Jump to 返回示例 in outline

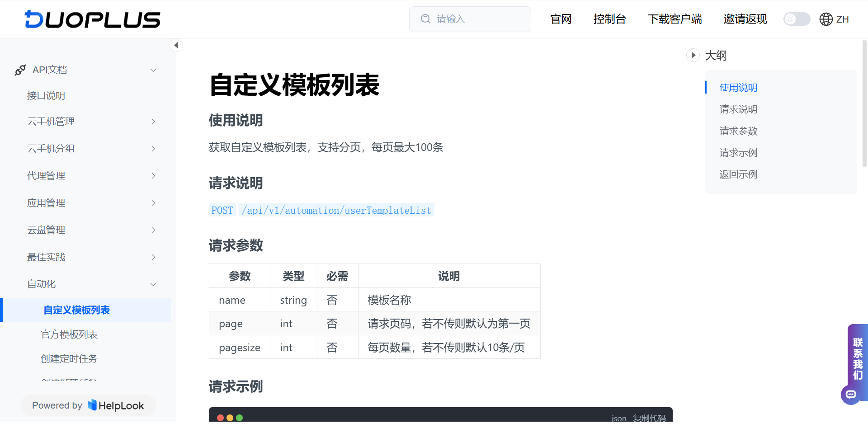[738, 174]
